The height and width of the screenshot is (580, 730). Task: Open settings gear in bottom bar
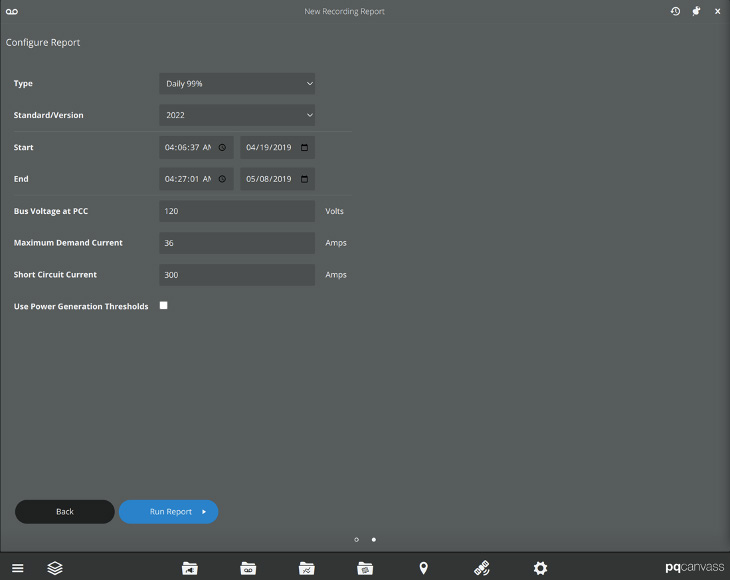tap(540, 568)
